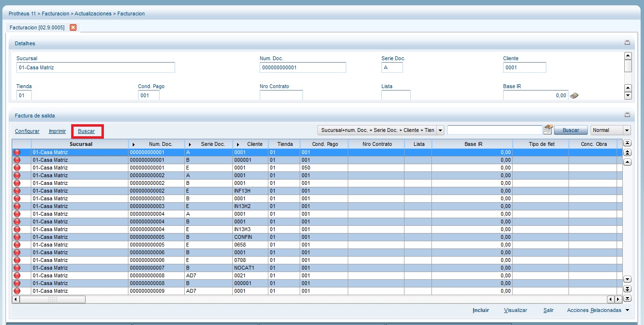This screenshot has height=325, width=644.
Task: Click the Cond. Pago column header
Action: coord(324,144)
